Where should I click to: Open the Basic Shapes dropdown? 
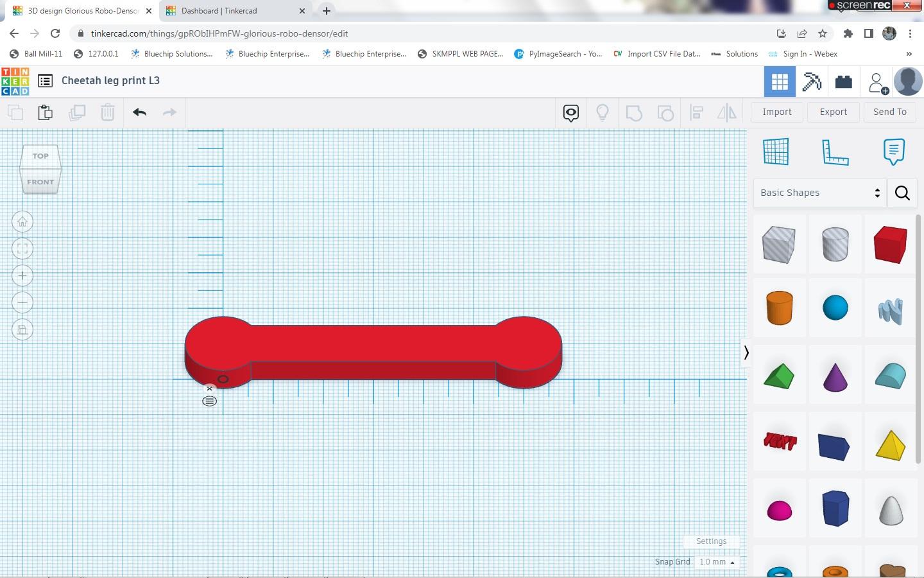[x=819, y=193]
